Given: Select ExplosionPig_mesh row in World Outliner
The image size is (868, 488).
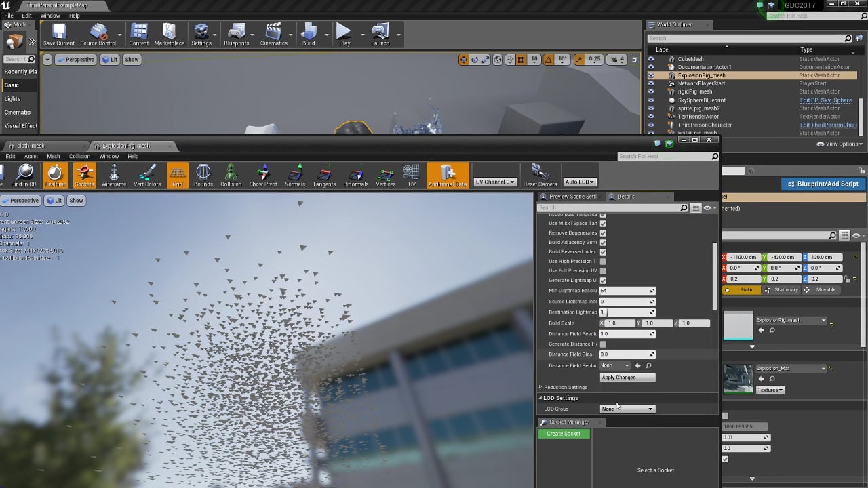Looking at the screenshot, I should [x=751, y=75].
